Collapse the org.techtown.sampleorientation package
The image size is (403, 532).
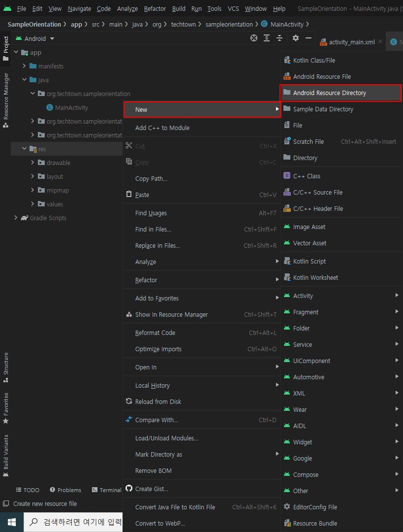[32, 93]
